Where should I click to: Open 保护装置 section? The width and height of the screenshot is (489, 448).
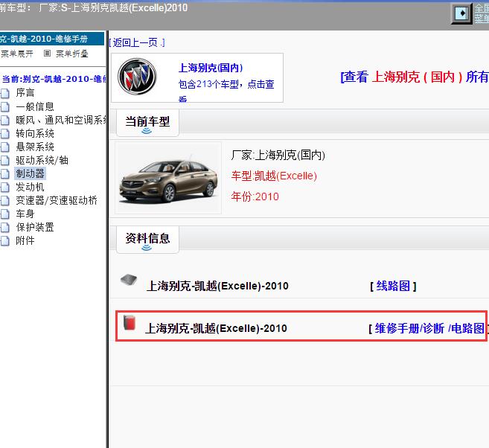point(35,227)
